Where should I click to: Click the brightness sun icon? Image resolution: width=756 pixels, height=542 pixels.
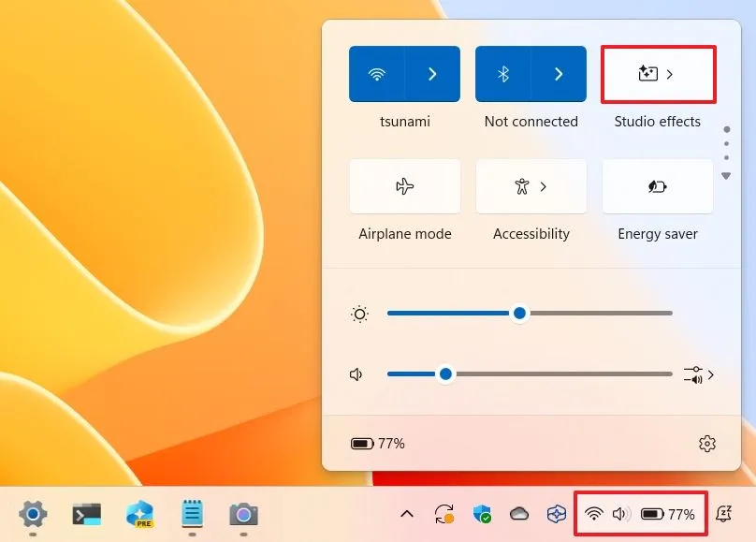[359, 313]
